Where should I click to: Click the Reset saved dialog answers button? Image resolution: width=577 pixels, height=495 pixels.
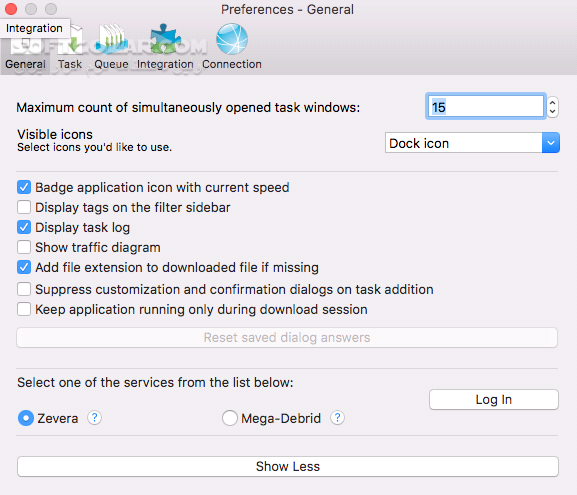(x=287, y=337)
